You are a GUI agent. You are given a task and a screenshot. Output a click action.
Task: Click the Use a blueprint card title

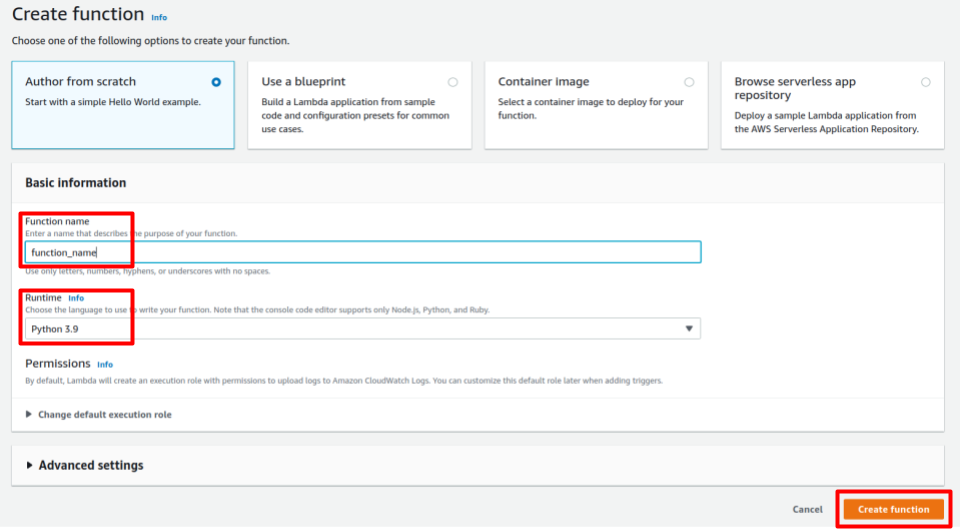[x=303, y=82]
